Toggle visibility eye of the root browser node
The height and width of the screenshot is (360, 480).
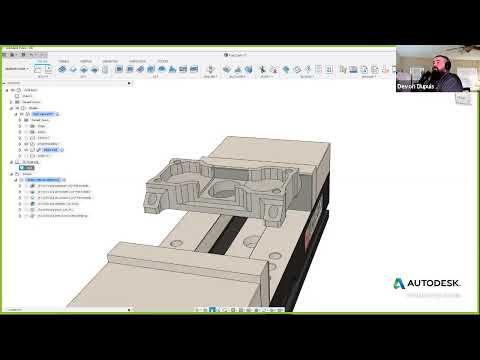tap(13, 90)
